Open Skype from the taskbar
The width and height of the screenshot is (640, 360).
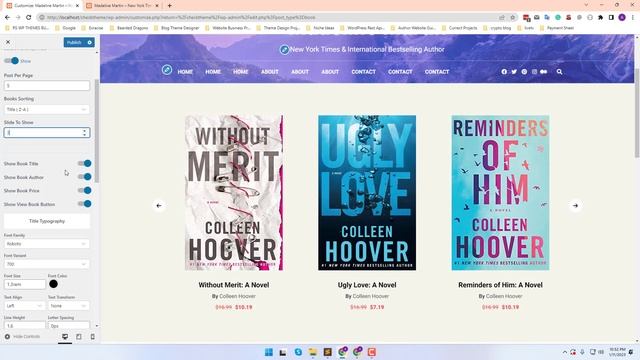[x=298, y=352]
